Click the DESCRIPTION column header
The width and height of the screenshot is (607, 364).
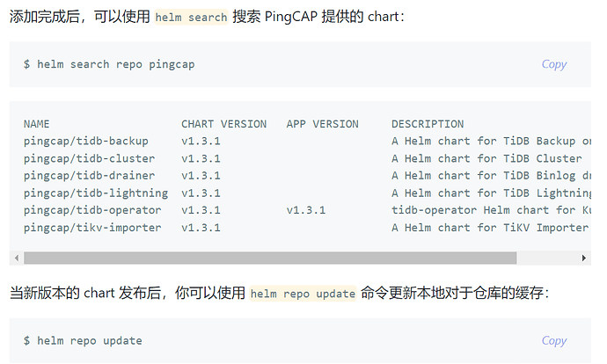click(x=428, y=124)
